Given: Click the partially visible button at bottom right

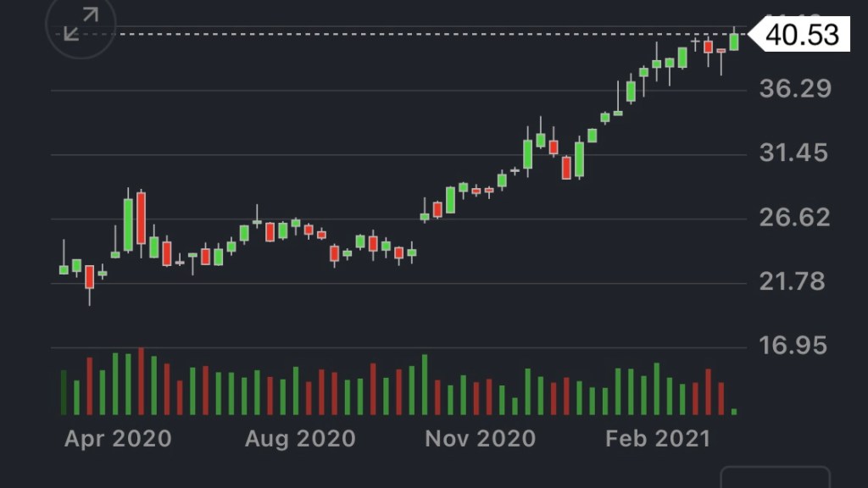Looking at the screenshot, I should [775, 478].
